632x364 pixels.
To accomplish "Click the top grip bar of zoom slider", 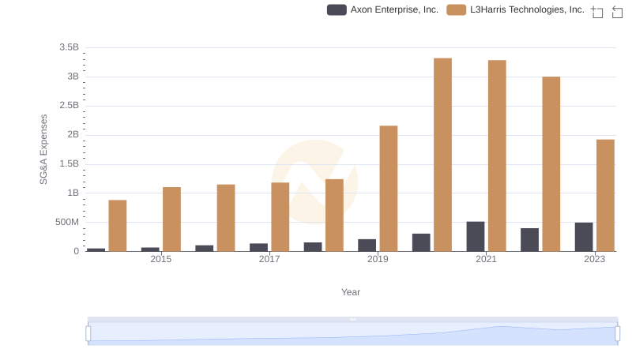I will coord(352,319).
